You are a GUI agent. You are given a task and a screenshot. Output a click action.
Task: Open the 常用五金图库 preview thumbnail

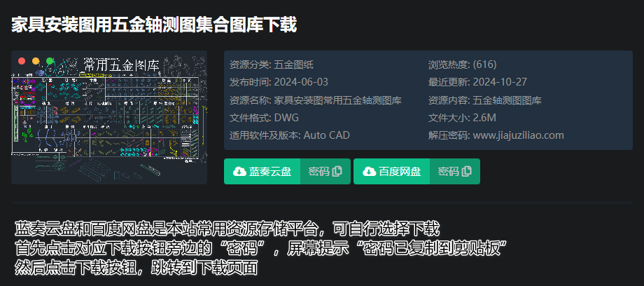pyautogui.click(x=109, y=117)
